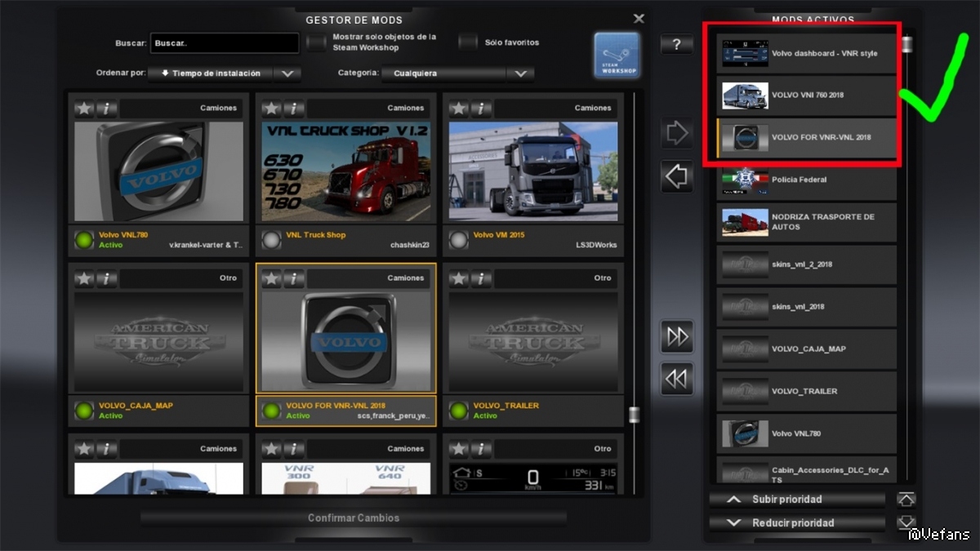
Task: Move mod to top priority icon
Action: pyautogui.click(x=906, y=500)
